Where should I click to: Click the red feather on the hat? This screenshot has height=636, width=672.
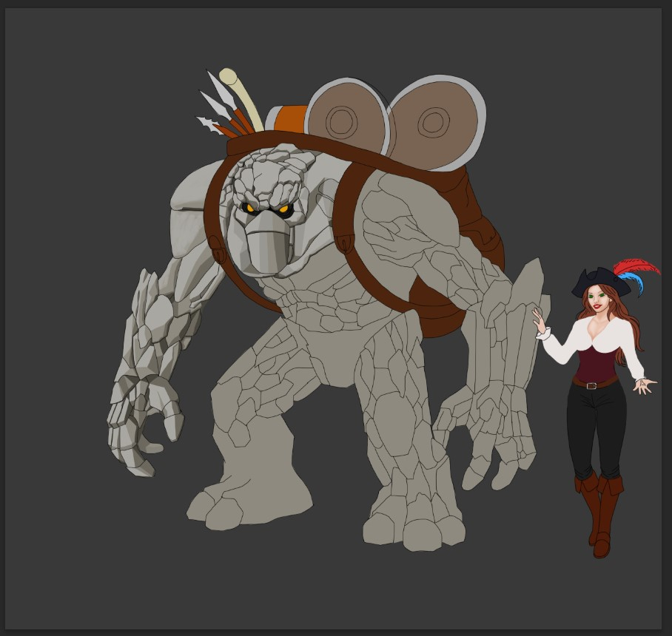point(637,266)
